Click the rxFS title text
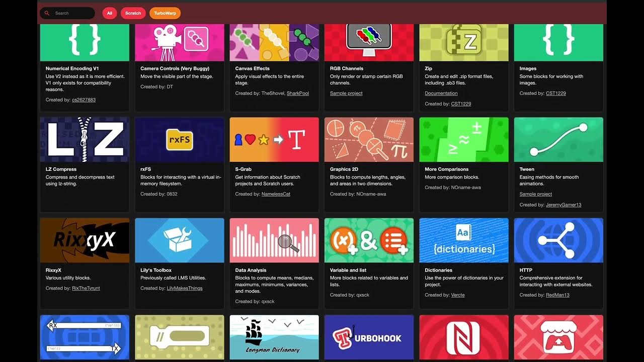The image size is (644, 362). tap(146, 169)
